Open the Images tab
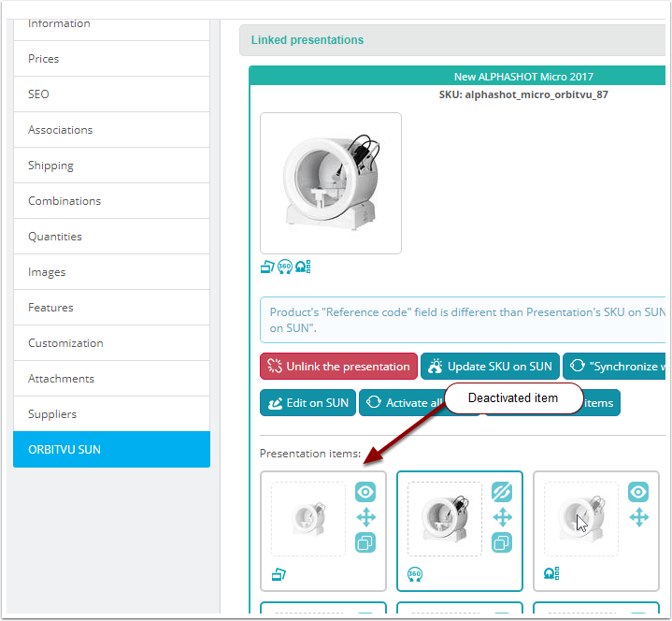Image resolution: width=672 pixels, height=621 pixels. tap(111, 272)
